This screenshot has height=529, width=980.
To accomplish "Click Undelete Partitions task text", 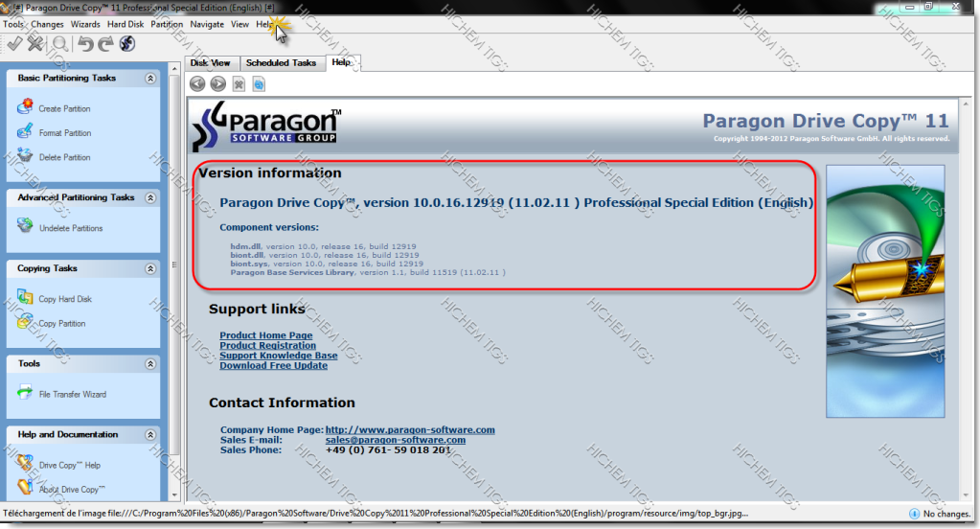I will [x=71, y=228].
